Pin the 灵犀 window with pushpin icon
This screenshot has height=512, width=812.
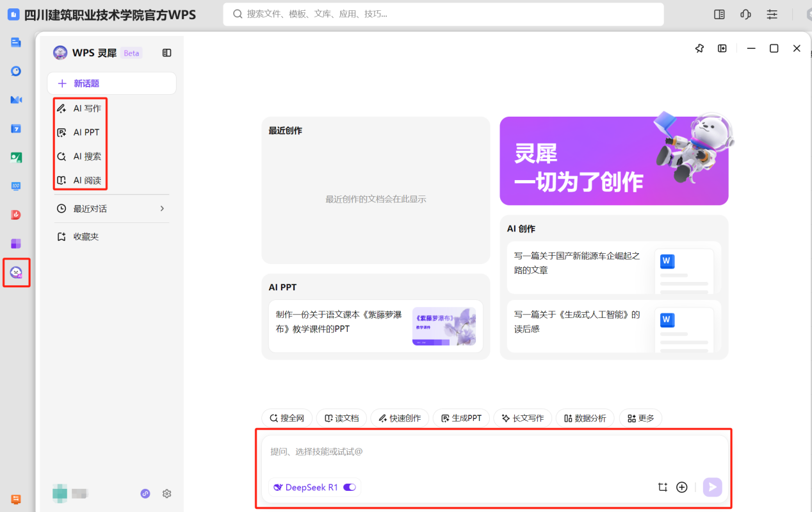point(699,48)
